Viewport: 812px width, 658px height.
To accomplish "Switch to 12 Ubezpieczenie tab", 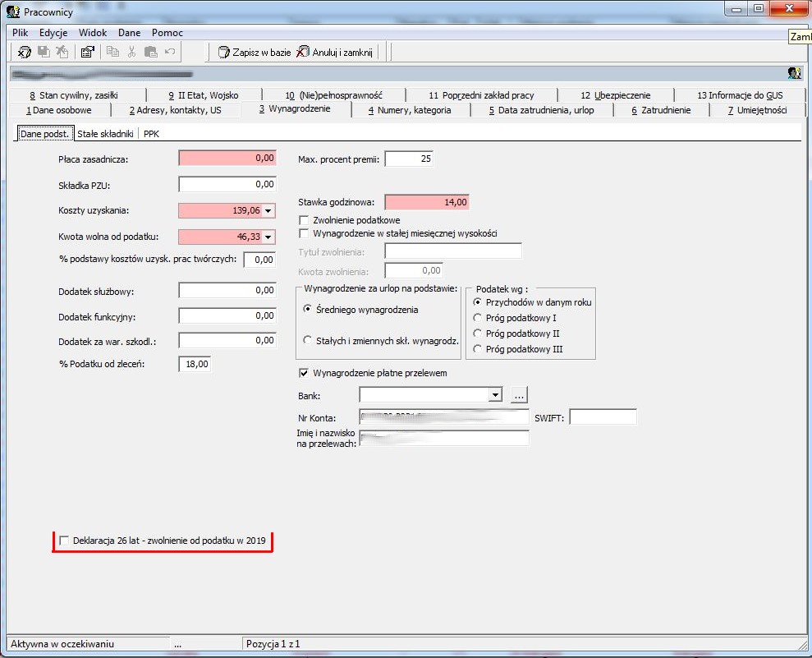I will 615,94.
